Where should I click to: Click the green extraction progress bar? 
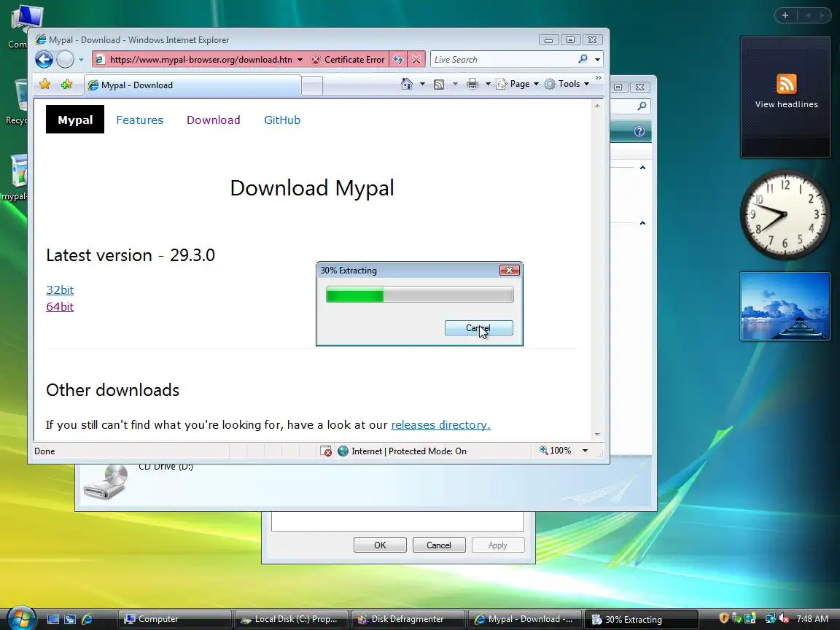(x=419, y=294)
